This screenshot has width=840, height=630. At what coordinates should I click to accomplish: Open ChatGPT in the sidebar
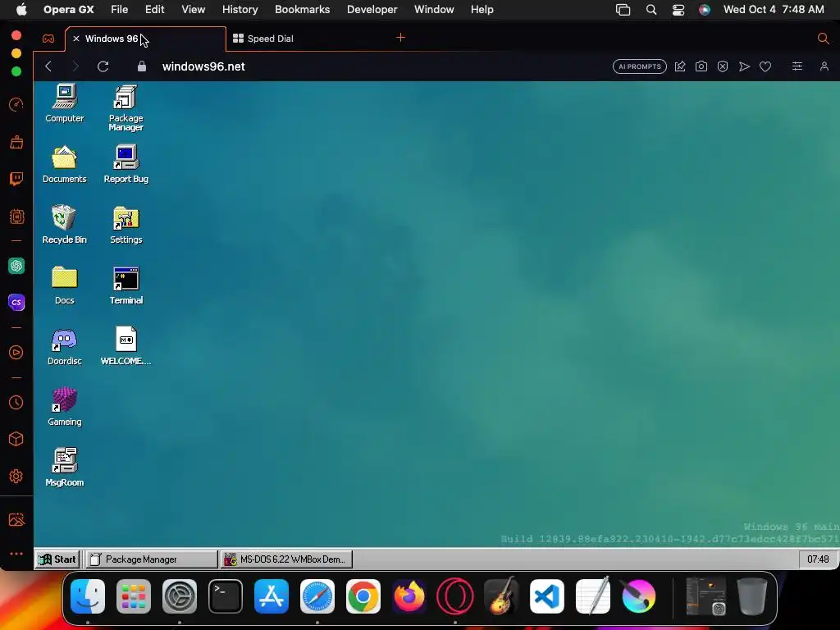pos(16,266)
